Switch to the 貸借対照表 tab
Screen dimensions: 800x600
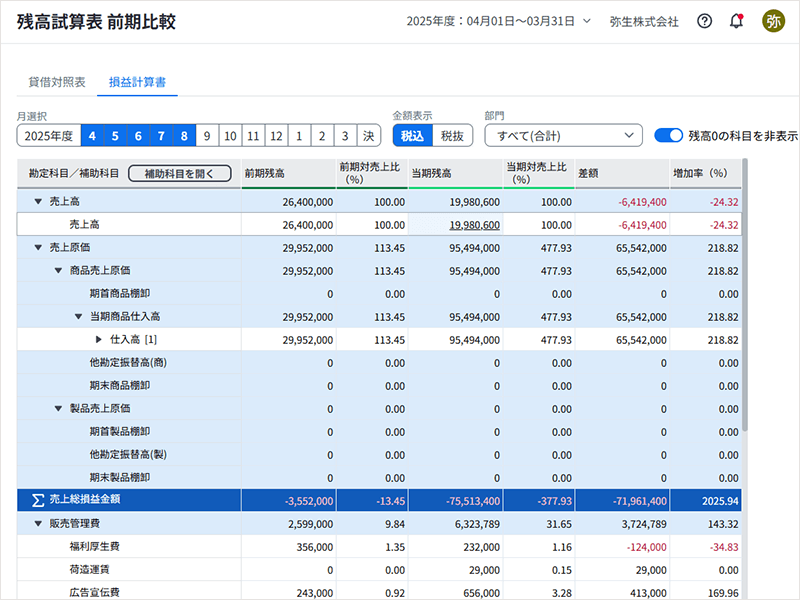(x=56, y=81)
